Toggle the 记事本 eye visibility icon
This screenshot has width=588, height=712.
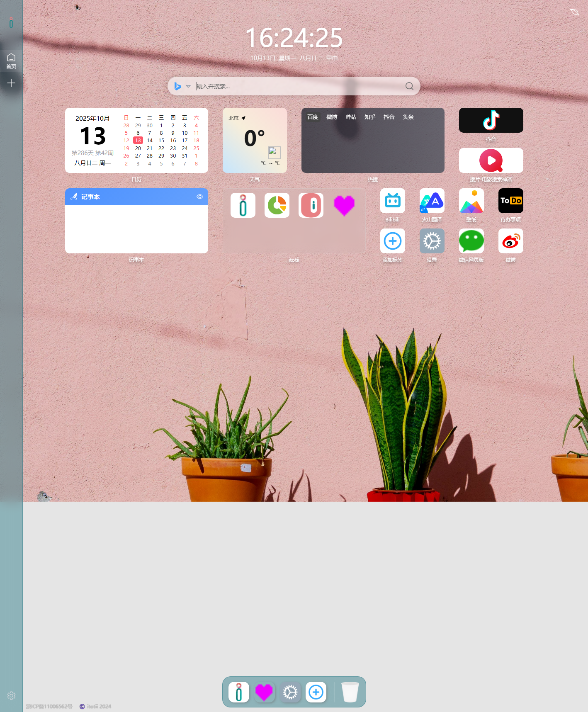[200, 197]
